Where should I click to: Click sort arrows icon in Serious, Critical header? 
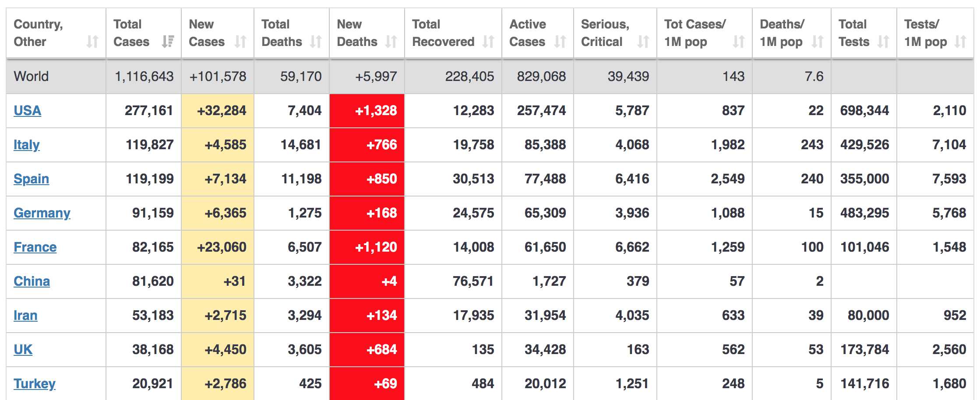click(x=643, y=42)
